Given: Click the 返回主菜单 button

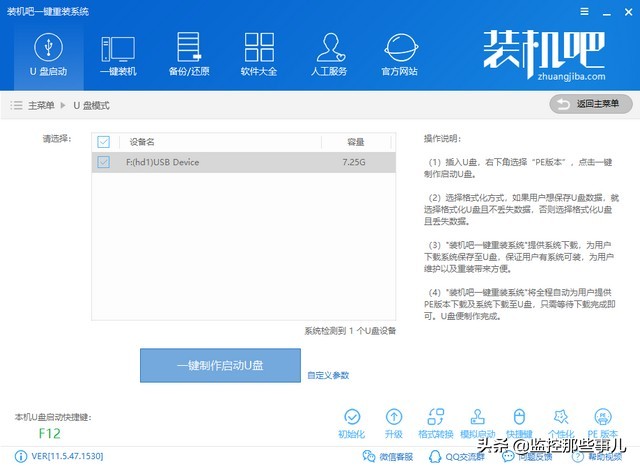Looking at the screenshot, I should [x=591, y=104].
